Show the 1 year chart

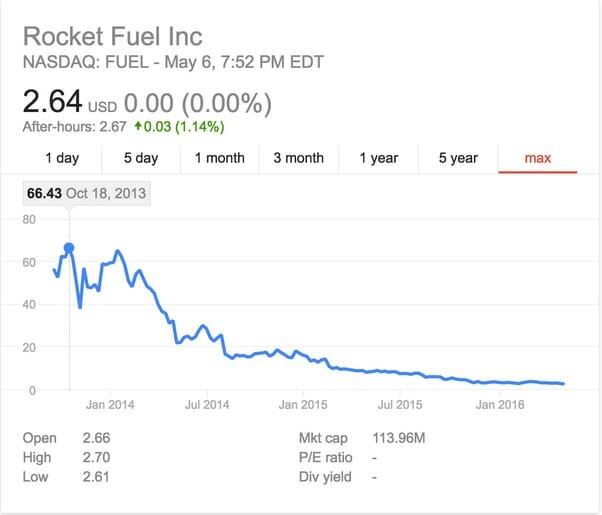[x=379, y=158]
